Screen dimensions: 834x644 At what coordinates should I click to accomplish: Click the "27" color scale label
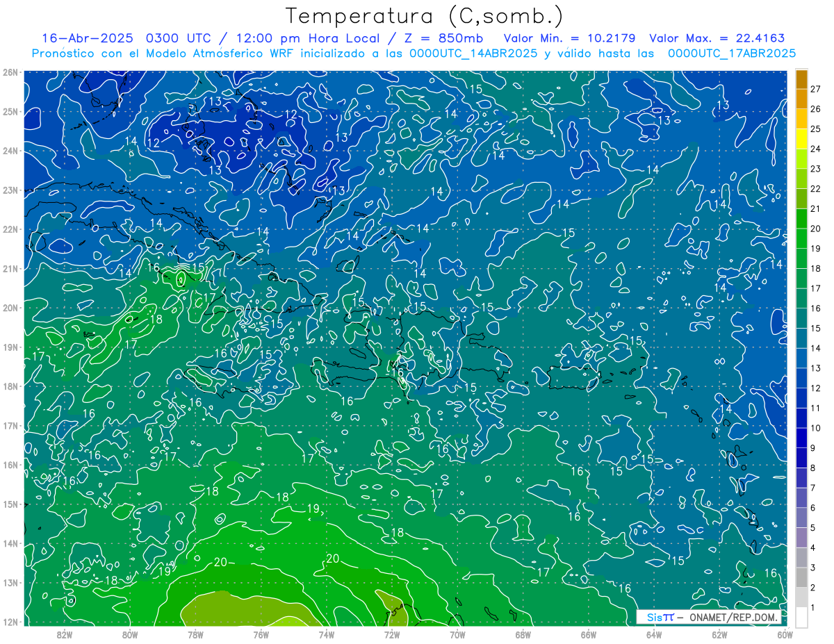tap(815, 89)
